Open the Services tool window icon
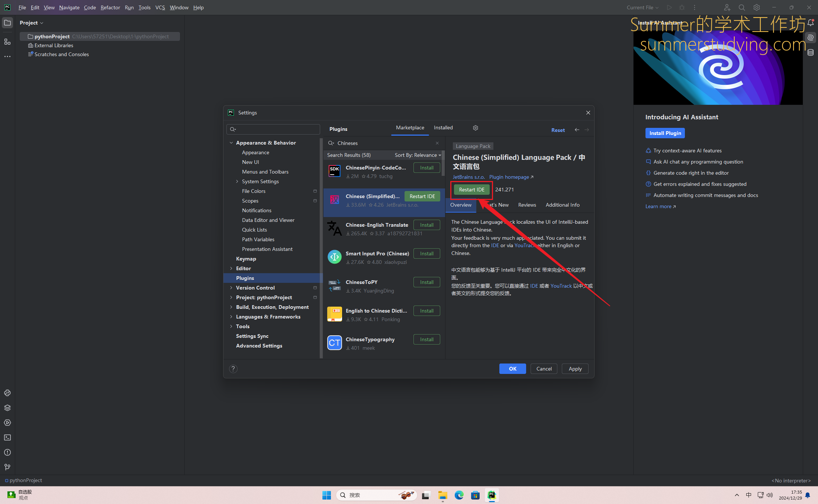This screenshot has width=818, height=504. [x=7, y=423]
